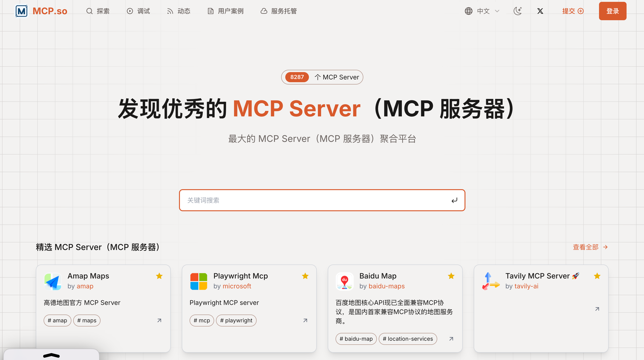Open the 用户案例 menu item
This screenshot has width=644, height=360.
(226, 11)
